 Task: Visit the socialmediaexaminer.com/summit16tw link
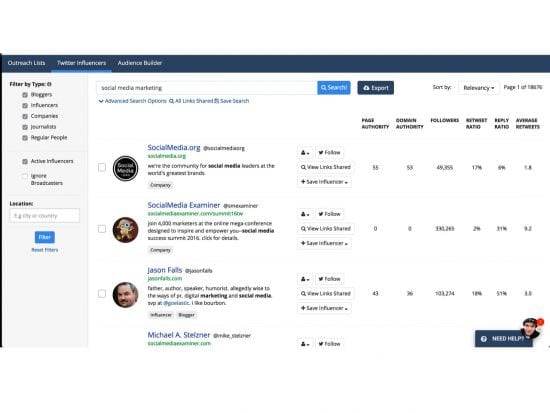click(195, 213)
